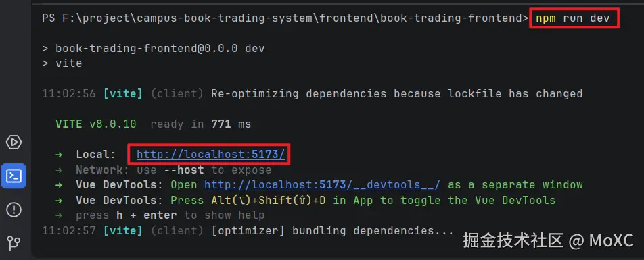Viewport: 644px width, 260px height.
Task: Click the 'VITE v8.0.10' version text
Action: [x=95, y=124]
